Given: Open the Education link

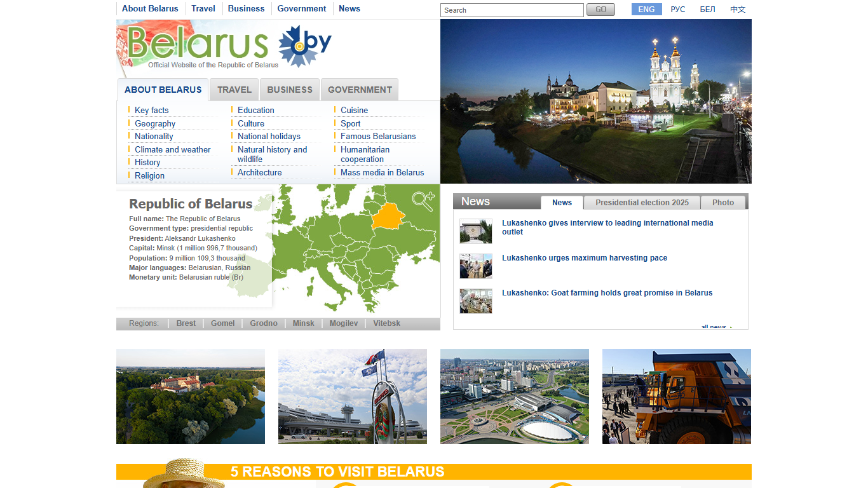Looking at the screenshot, I should (256, 111).
